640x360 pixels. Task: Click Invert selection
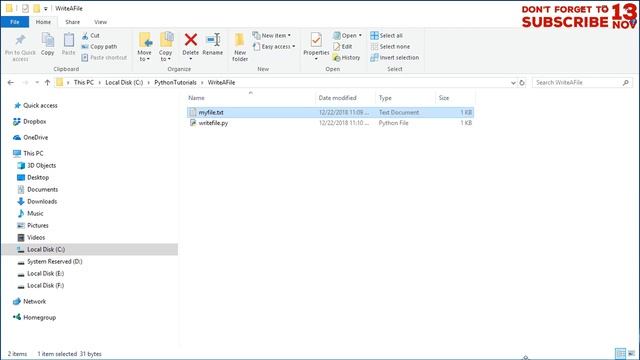tap(395, 58)
